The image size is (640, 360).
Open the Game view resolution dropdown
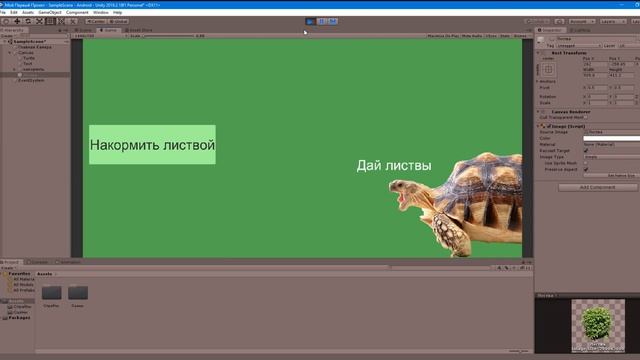[100, 36]
